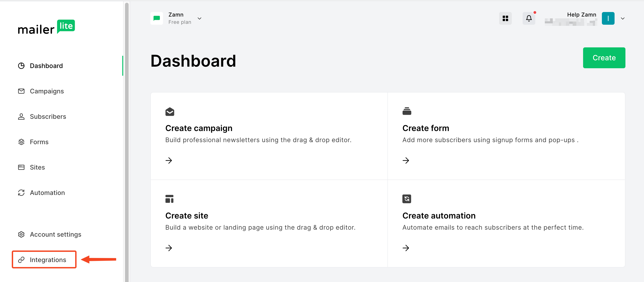Click the Dashboard clock icon in sidebar
This screenshot has height=282, width=644.
click(21, 66)
